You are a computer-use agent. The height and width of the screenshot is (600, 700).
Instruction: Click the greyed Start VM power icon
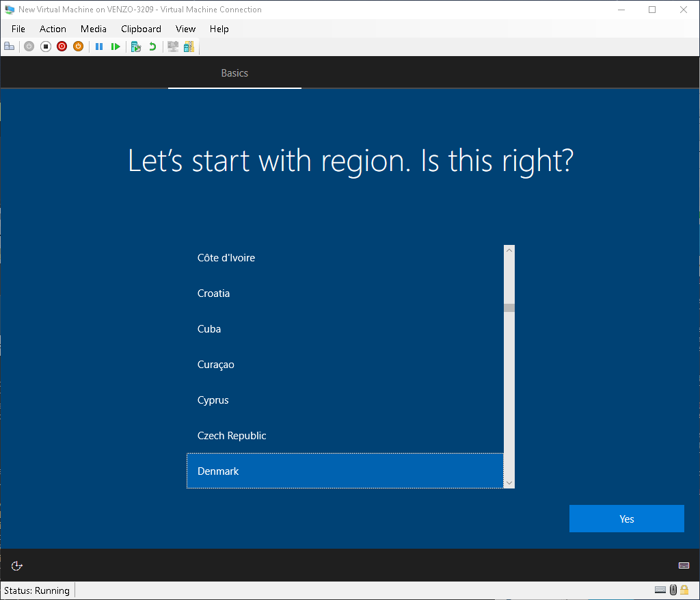click(x=29, y=47)
